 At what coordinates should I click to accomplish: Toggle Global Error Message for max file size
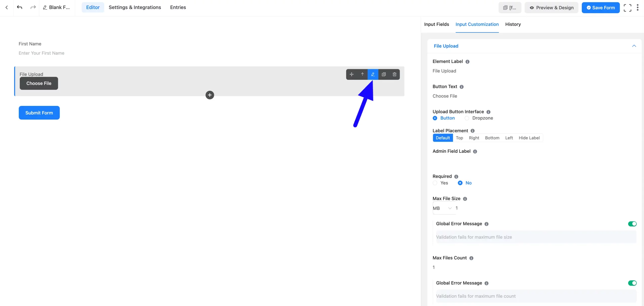[632, 224]
